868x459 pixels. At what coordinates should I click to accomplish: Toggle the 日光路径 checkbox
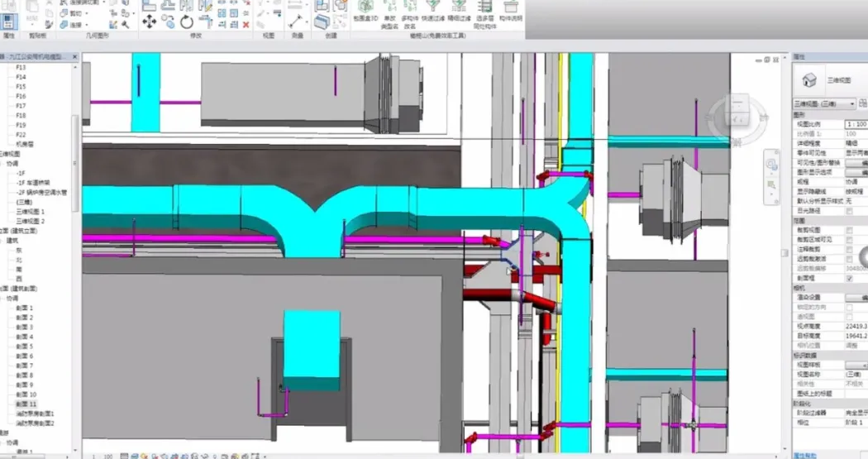[850, 211]
